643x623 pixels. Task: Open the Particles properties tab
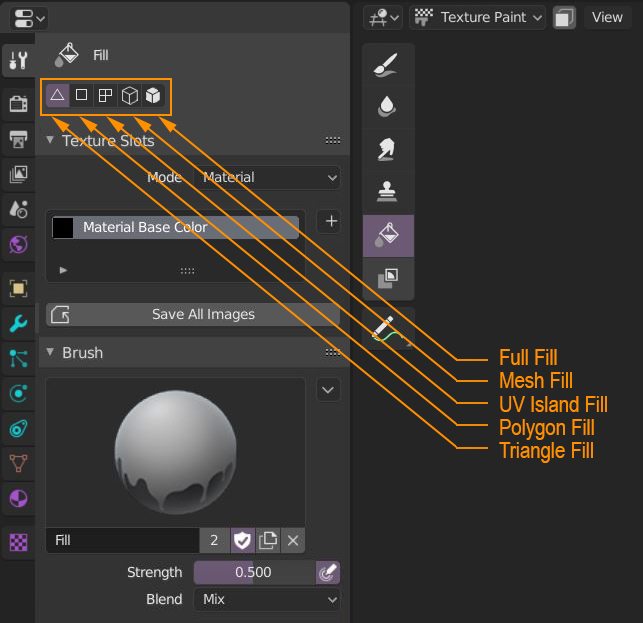18,358
